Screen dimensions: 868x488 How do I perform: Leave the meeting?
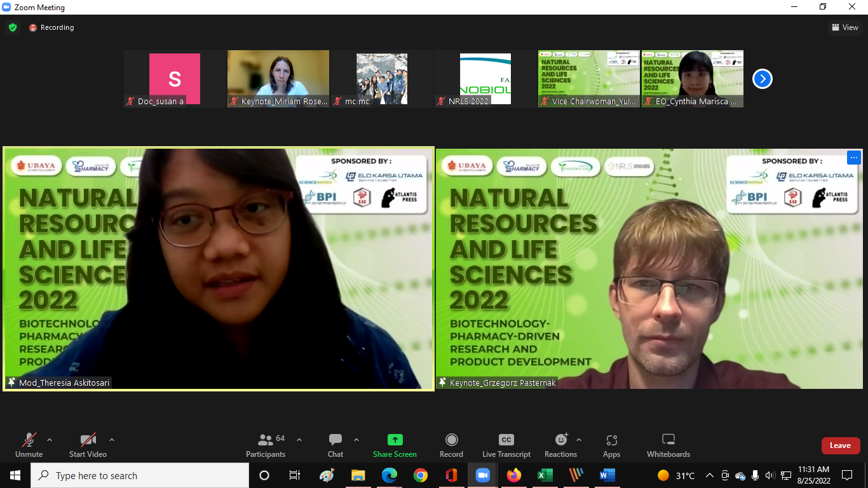840,445
